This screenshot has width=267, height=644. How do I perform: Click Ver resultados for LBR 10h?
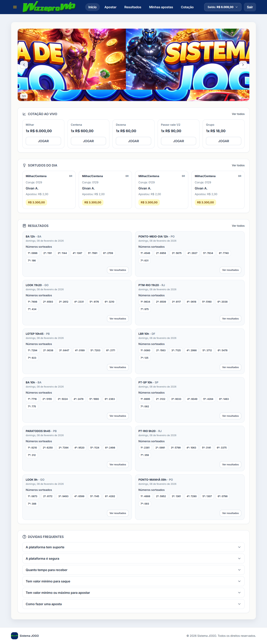tap(230, 367)
